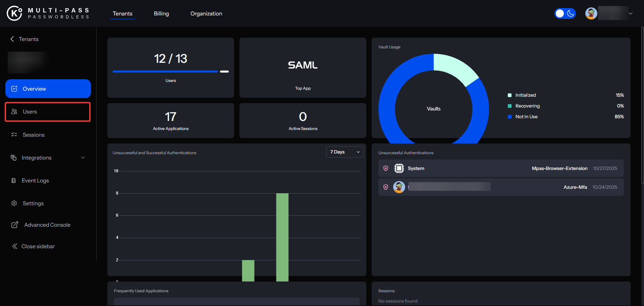Open the user account dropdown chevron
Screen dimensions: 644x306
[631, 13]
